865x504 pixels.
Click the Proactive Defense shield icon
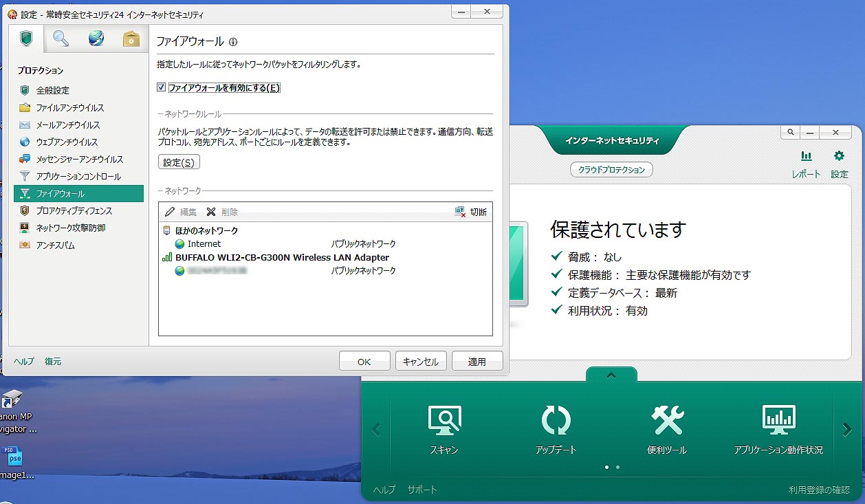pyautogui.click(x=25, y=210)
